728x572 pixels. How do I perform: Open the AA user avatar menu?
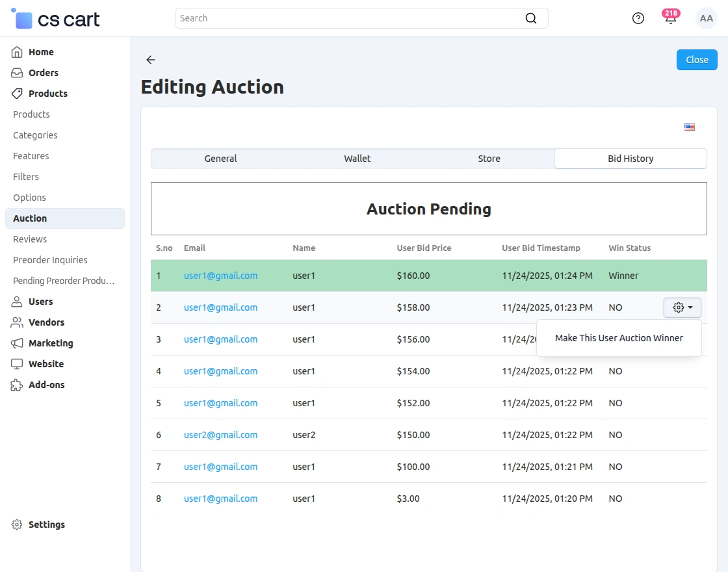[x=706, y=18]
